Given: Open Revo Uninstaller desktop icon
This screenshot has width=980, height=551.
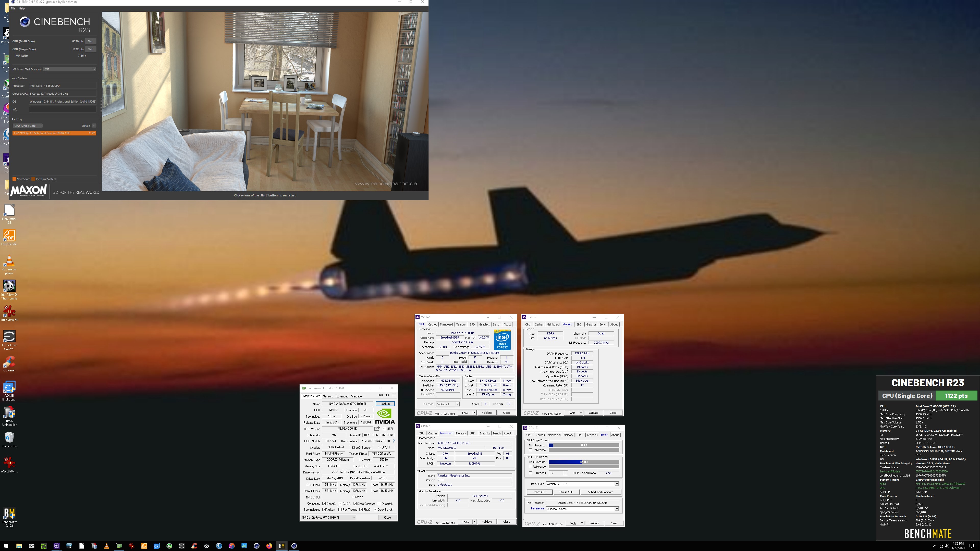Looking at the screenshot, I should pyautogui.click(x=9, y=416).
